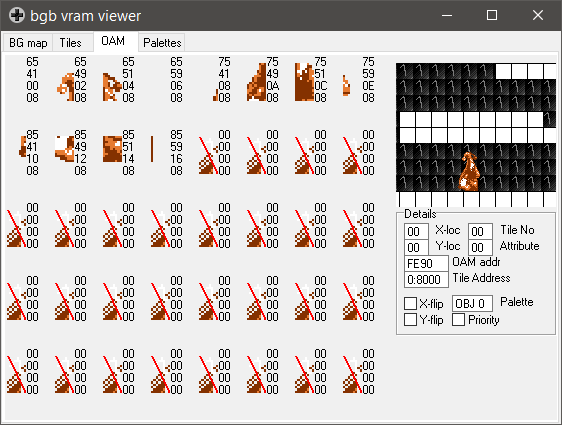Click the OAM addr field
The width and height of the screenshot is (562, 425).
click(426, 264)
